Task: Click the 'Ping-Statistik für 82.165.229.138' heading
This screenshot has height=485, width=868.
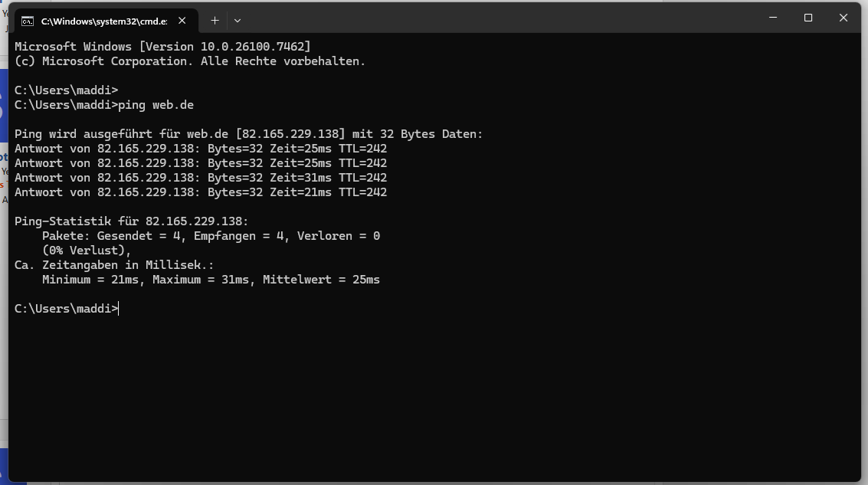Action: [x=131, y=221]
